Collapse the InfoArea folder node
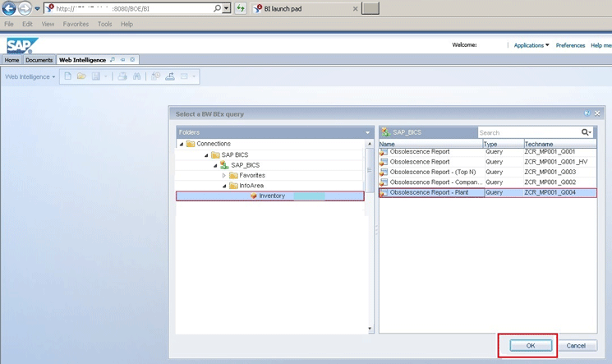The height and width of the screenshot is (364, 612). (x=224, y=186)
